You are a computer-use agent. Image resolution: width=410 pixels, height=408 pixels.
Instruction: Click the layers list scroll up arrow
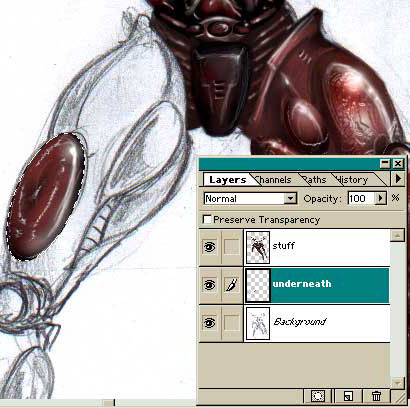click(397, 236)
